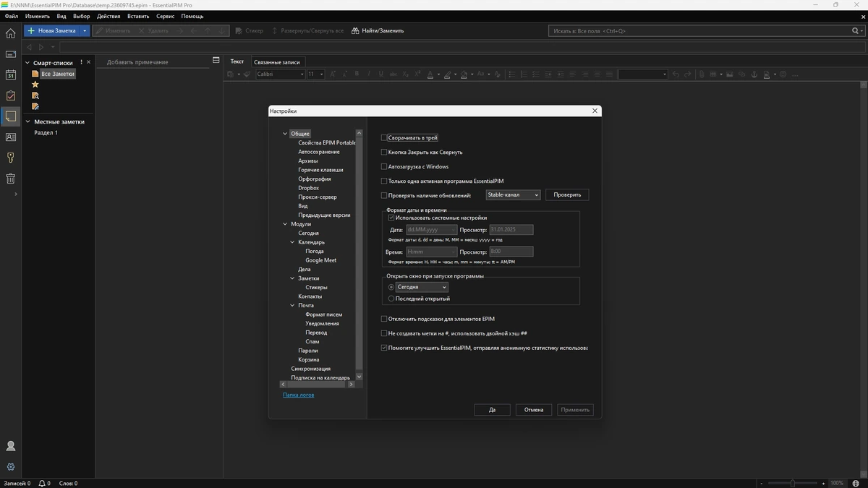This screenshot has width=868, height=488.
Task: Click the 'Да' button
Action: point(492,410)
